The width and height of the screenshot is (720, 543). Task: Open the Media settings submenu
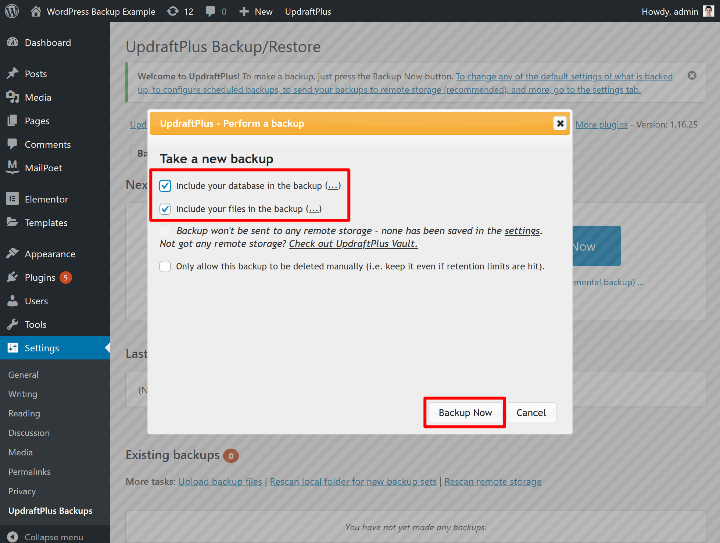(20, 452)
